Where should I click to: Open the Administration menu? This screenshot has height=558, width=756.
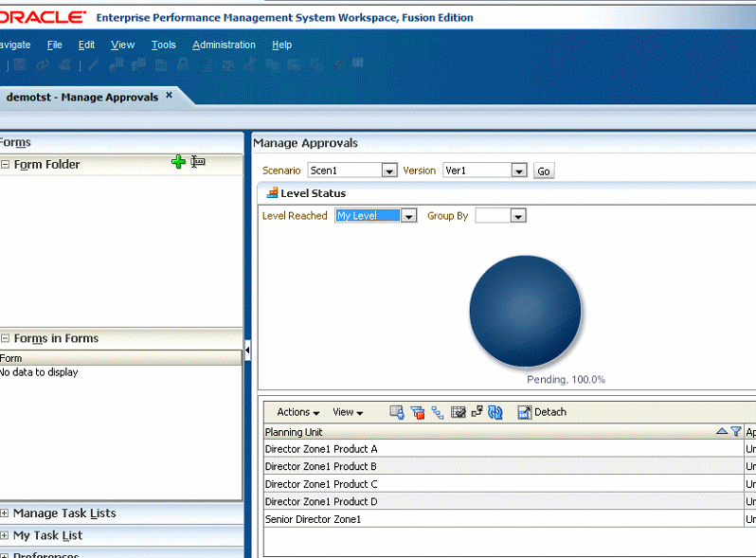click(224, 45)
